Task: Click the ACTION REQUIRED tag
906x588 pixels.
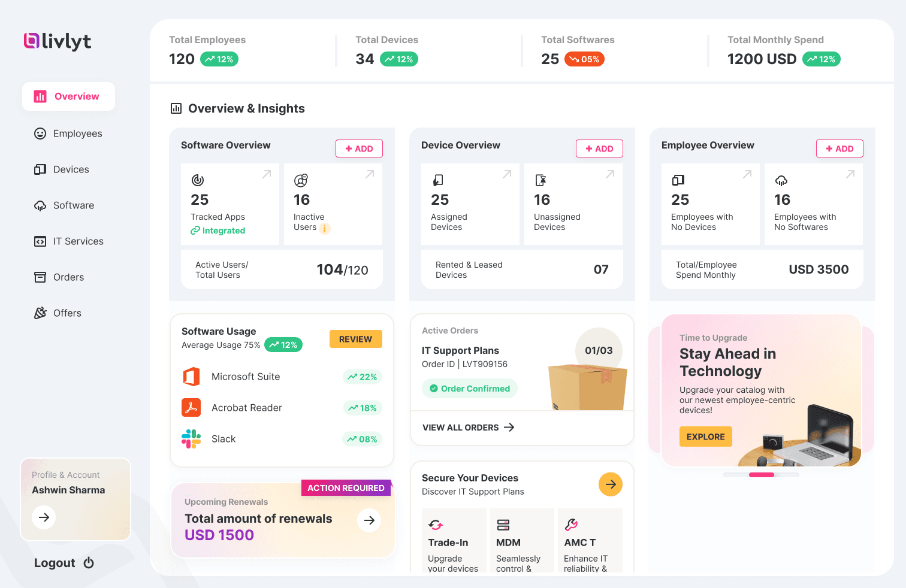Action: click(x=346, y=488)
